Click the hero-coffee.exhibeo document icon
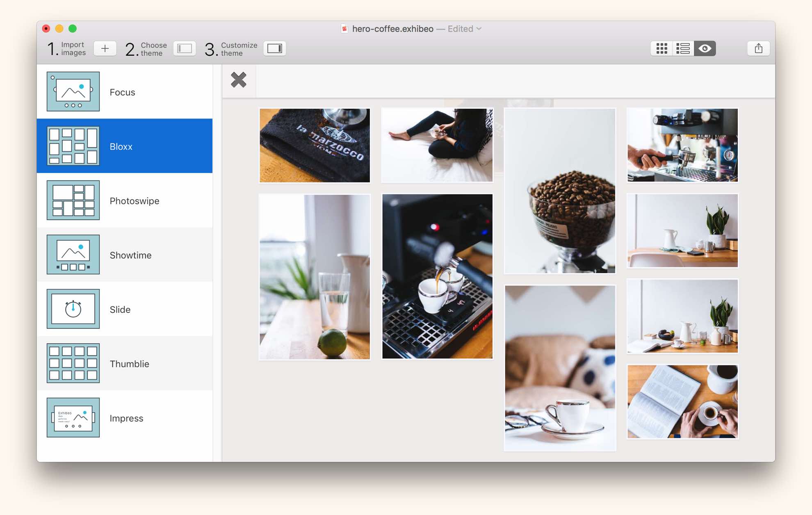 [x=344, y=29]
